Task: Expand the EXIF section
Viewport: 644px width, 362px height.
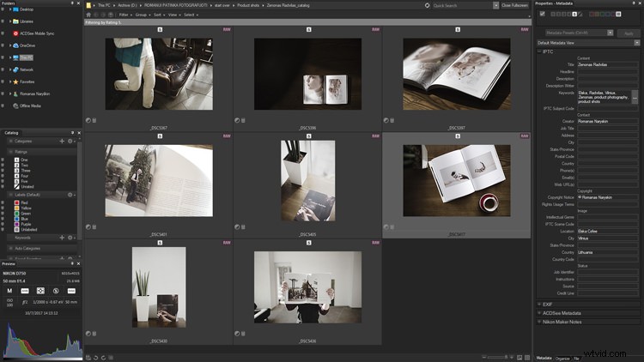Action: tap(539, 305)
